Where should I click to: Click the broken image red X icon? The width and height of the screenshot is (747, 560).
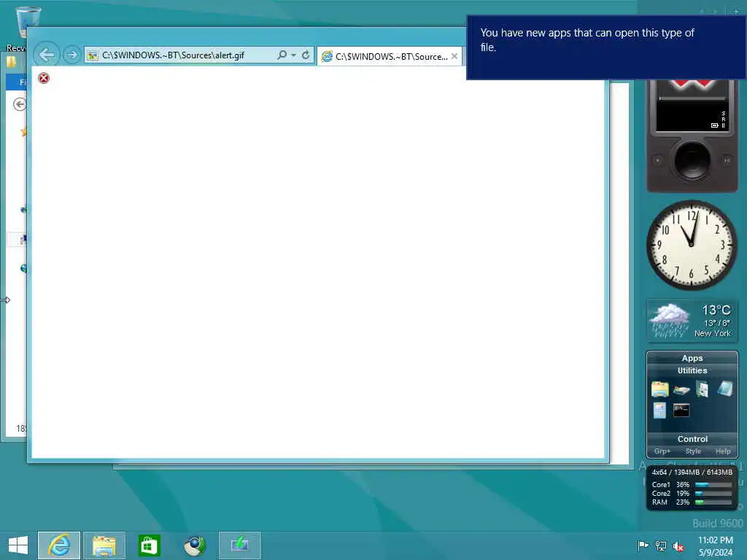[x=44, y=78]
